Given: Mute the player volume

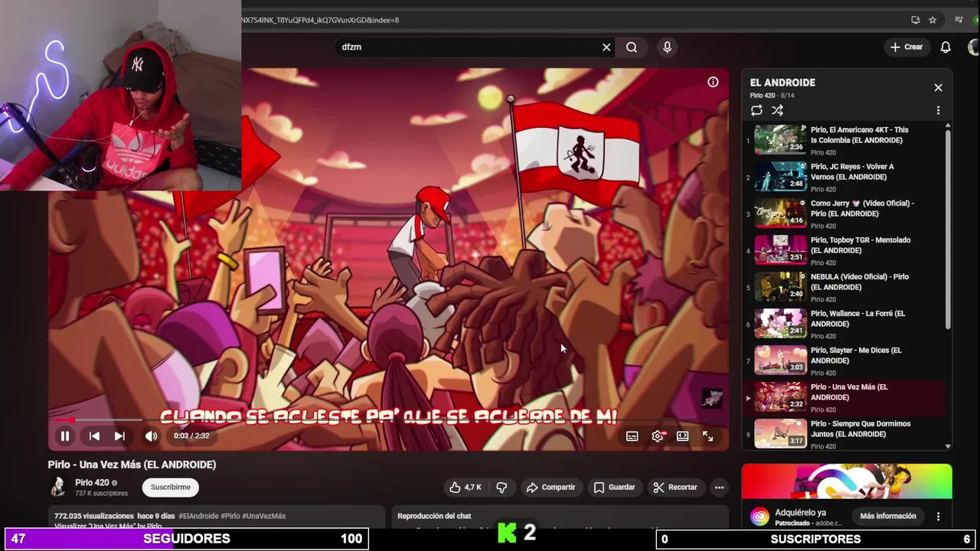Looking at the screenshot, I should tap(151, 436).
